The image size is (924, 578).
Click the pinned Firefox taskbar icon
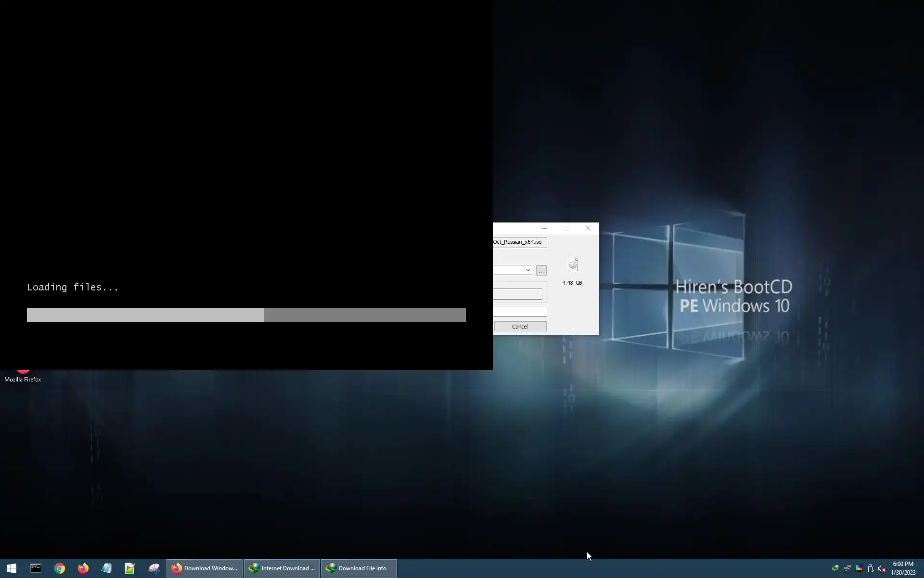click(x=83, y=568)
